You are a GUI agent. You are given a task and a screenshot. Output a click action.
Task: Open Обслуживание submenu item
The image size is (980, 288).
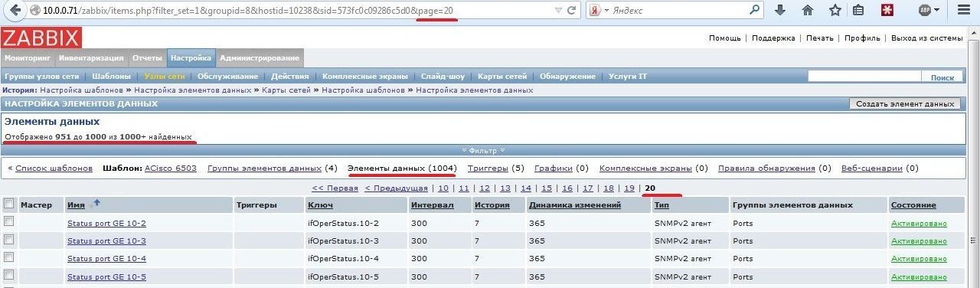coord(227,77)
